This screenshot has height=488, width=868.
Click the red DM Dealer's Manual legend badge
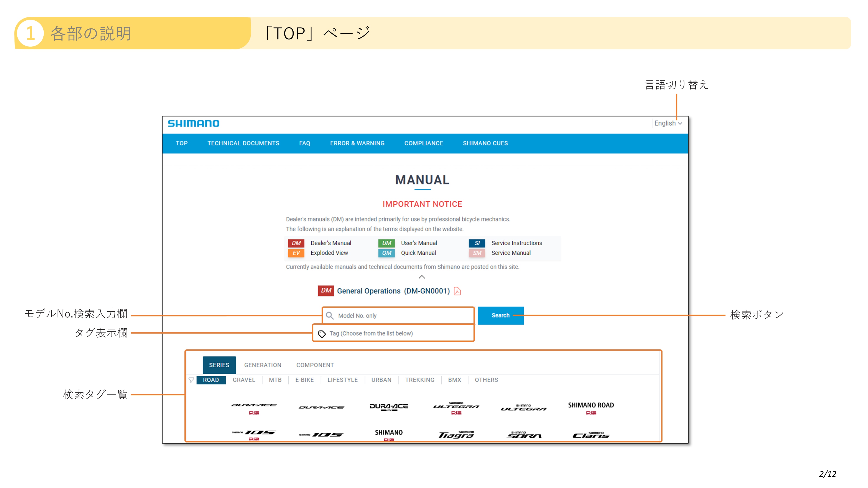[296, 243]
